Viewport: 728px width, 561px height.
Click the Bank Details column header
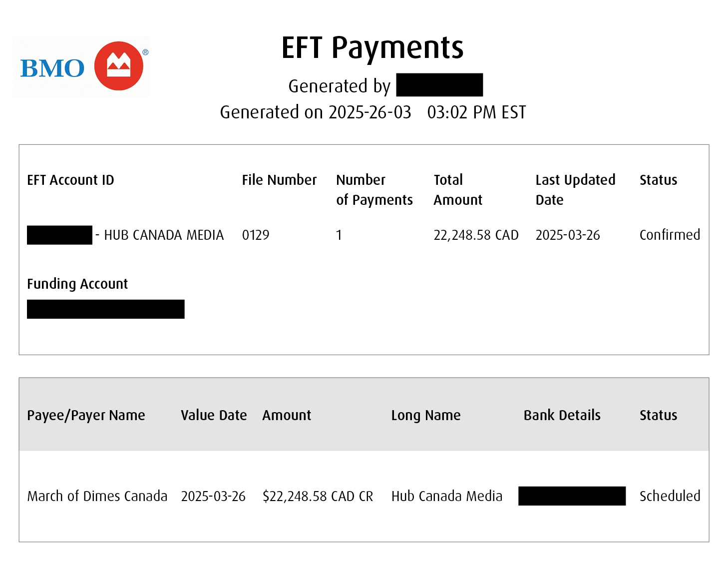tap(562, 415)
